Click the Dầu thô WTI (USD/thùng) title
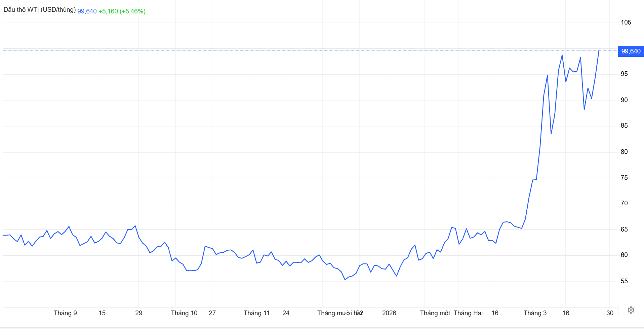Image resolution: width=644 pixels, height=329 pixels. pyautogui.click(x=39, y=10)
